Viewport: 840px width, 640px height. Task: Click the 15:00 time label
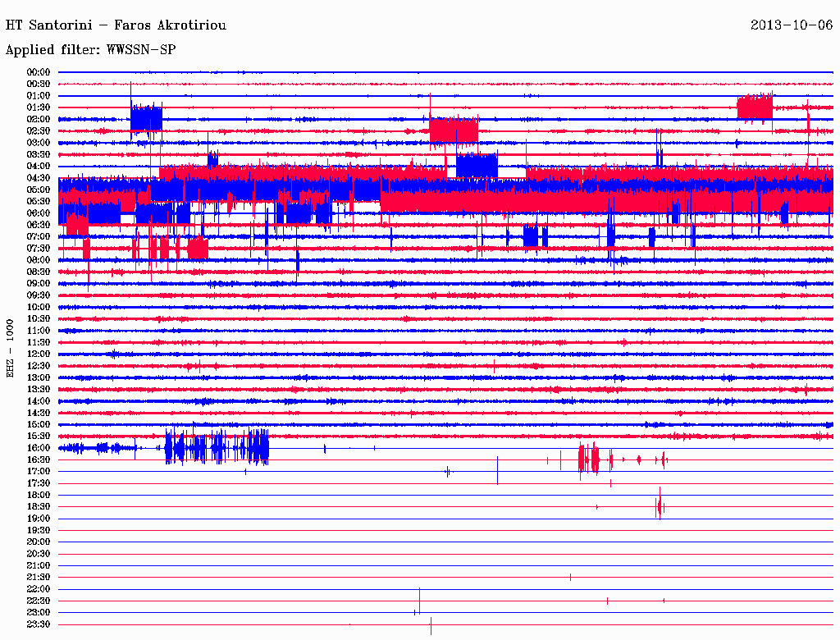39,425
